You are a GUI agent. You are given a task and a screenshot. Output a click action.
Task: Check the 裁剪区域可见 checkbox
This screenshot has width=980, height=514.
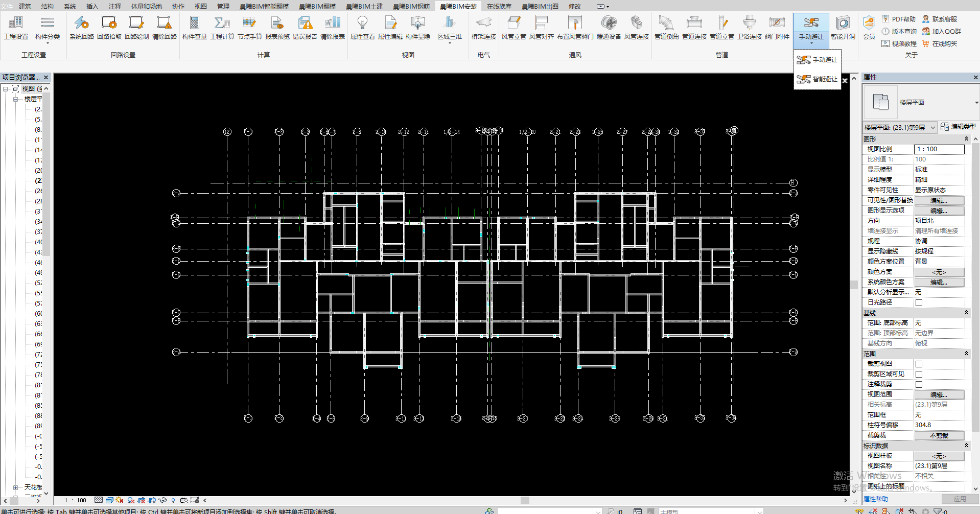pos(919,374)
